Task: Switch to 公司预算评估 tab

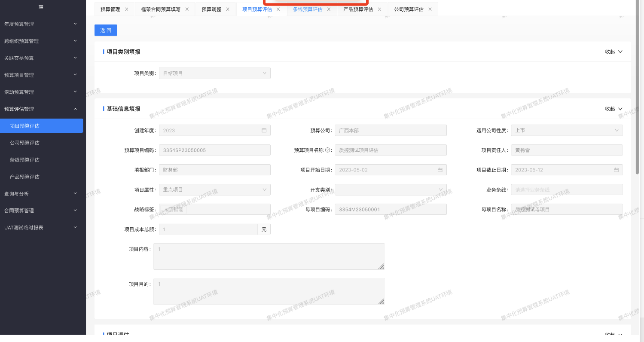Action: 409,9
